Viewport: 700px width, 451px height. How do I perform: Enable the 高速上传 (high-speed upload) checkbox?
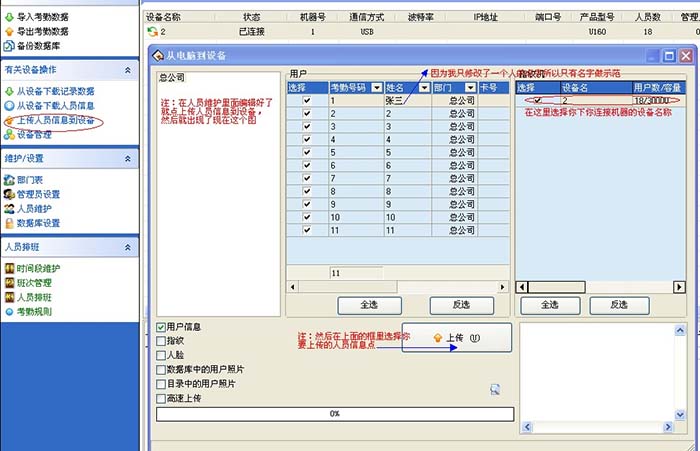(x=161, y=398)
